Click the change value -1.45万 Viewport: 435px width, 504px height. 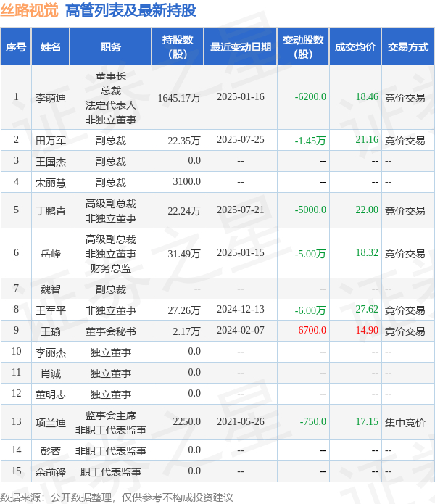[310, 141]
